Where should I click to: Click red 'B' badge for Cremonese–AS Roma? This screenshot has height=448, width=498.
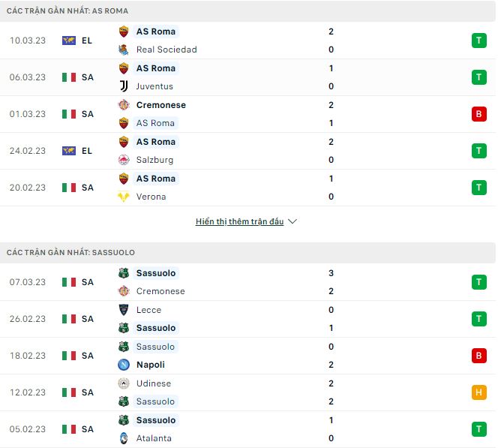click(478, 114)
